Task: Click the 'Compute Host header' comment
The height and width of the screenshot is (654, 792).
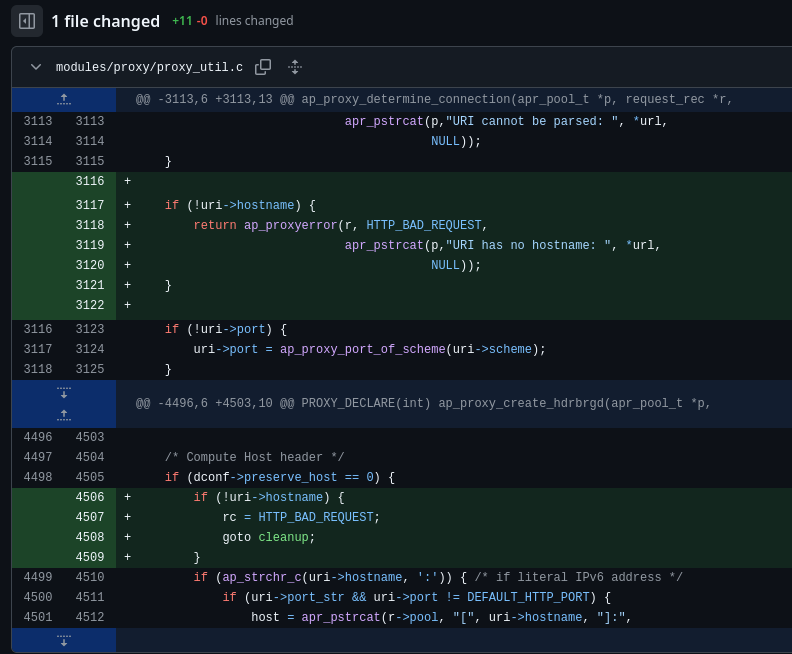Action: [255, 458]
